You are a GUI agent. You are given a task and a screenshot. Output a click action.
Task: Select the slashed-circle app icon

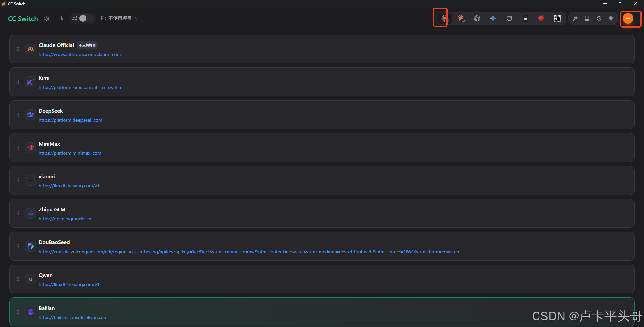pos(509,18)
